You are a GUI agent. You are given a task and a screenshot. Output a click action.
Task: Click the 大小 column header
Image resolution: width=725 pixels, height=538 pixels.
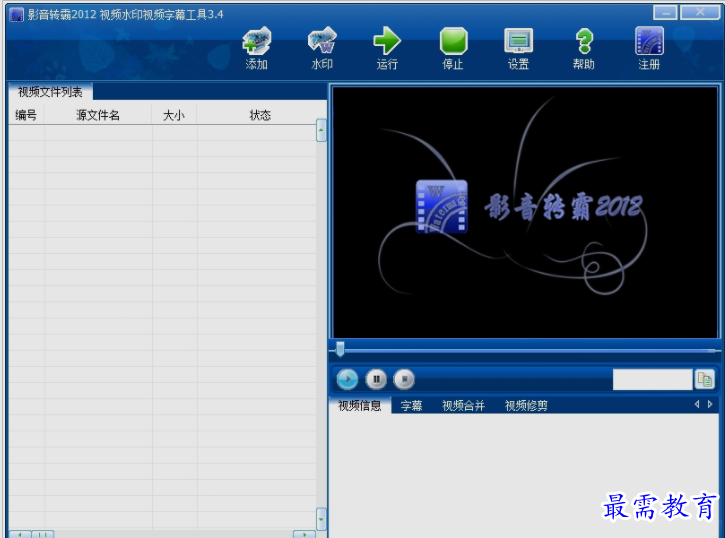174,115
